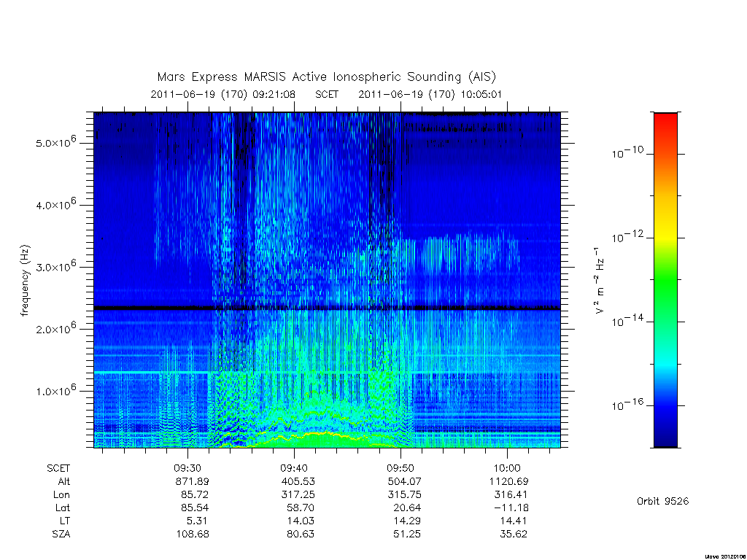Click the black horizontal band near 2.3 MHz in the spectrogram
Screen dimensions: 747x560
coord(327,308)
